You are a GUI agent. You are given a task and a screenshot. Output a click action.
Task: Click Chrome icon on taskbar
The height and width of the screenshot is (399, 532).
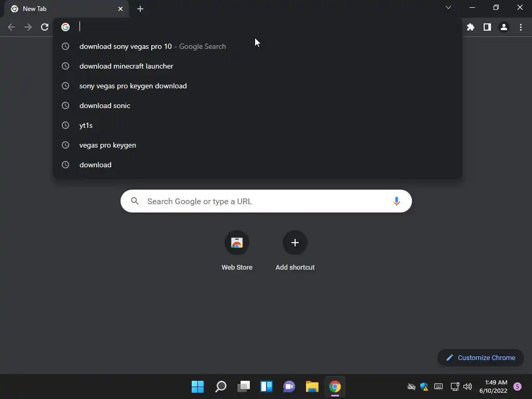point(335,387)
